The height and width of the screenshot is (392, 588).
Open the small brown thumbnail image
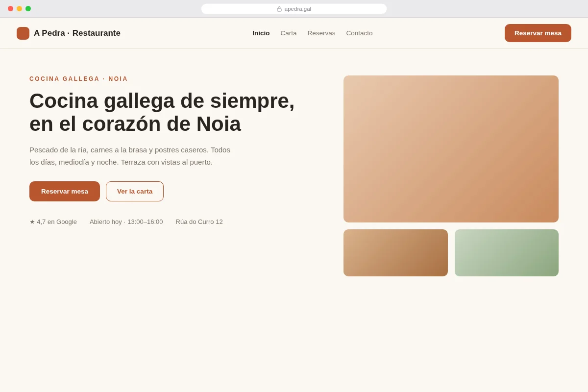coord(395,253)
